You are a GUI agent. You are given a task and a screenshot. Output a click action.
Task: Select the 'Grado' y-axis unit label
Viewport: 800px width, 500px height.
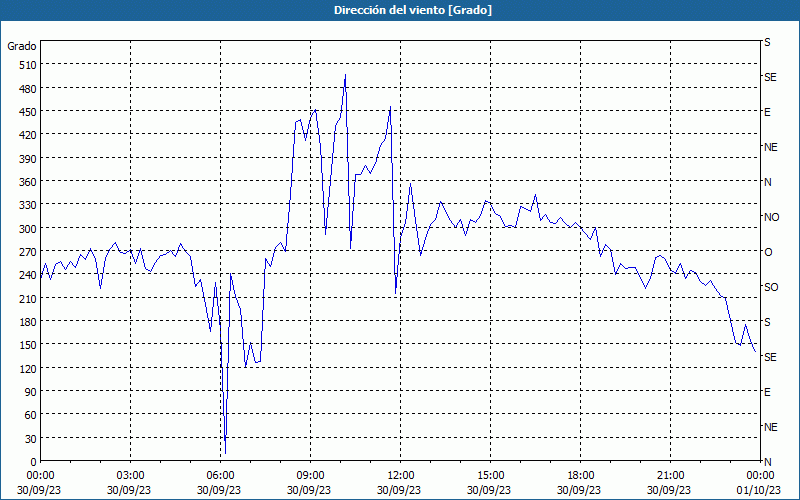(22, 46)
